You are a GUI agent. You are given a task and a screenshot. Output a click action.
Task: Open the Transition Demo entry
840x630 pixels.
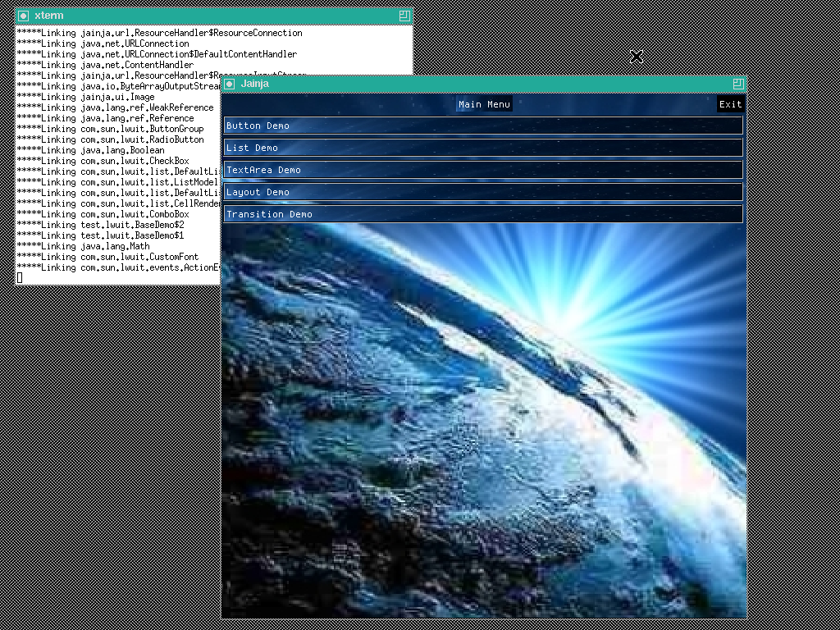pos(483,214)
